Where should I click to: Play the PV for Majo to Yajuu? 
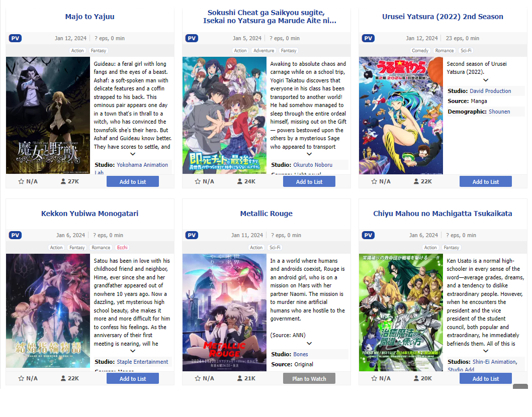[15, 38]
